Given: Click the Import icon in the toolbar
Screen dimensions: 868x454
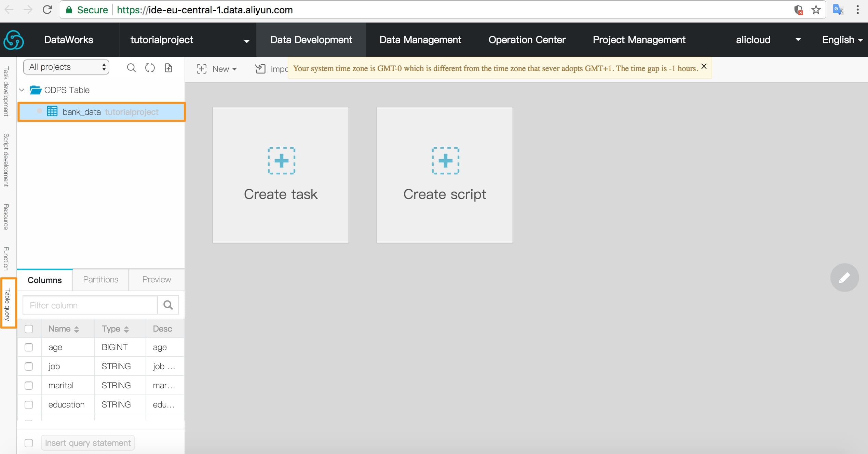Looking at the screenshot, I should (260, 69).
